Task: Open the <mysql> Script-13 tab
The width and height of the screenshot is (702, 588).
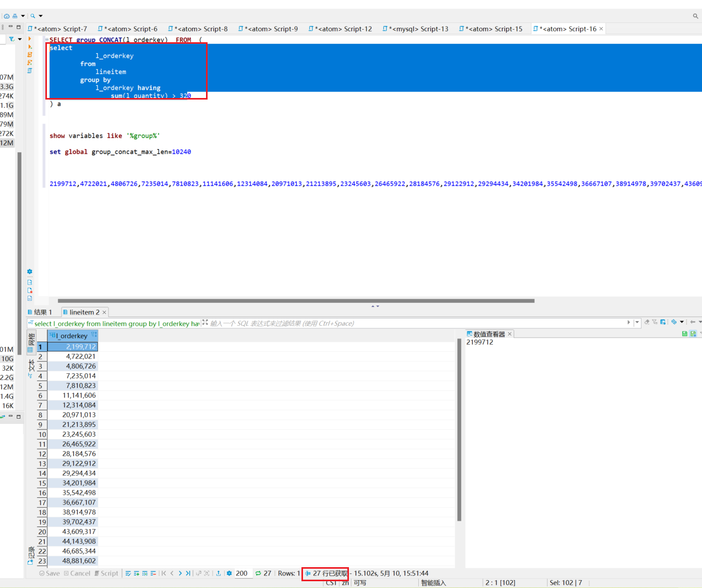Action: click(x=415, y=29)
